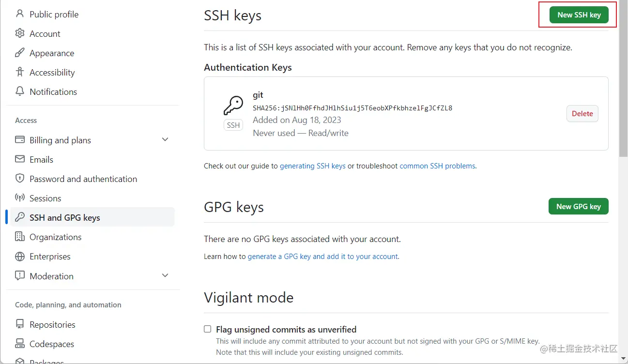Click the Organizations building icon

tap(20, 237)
